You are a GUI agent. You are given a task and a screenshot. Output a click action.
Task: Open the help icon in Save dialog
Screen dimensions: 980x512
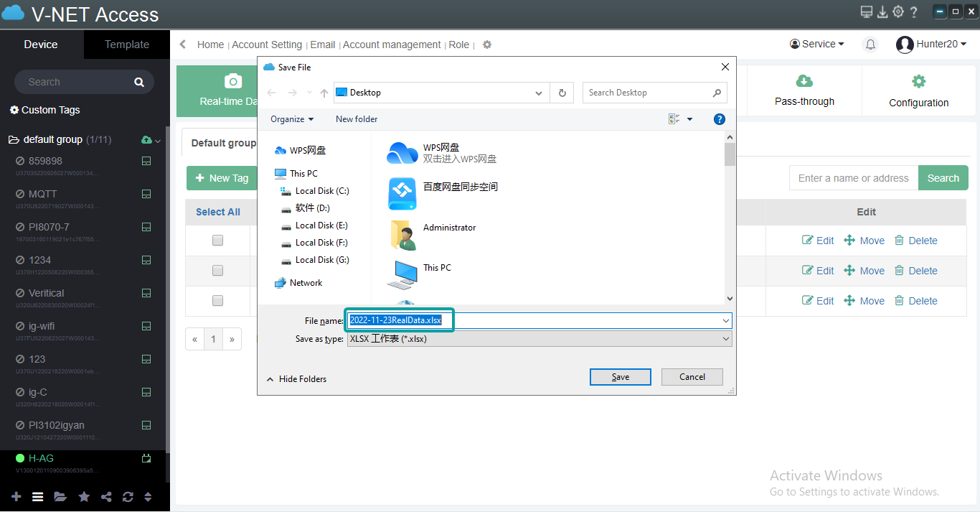pyautogui.click(x=720, y=119)
